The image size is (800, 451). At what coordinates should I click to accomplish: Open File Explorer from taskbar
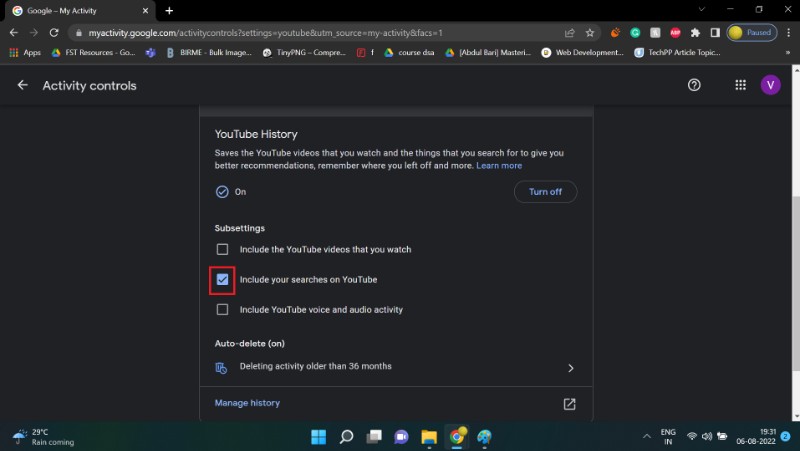[429, 437]
